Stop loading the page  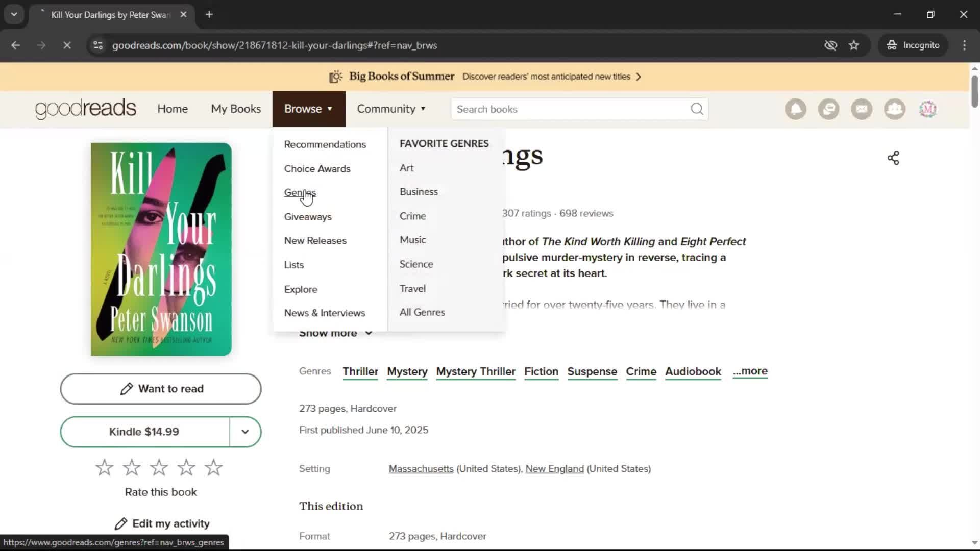(x=67, y=45)
